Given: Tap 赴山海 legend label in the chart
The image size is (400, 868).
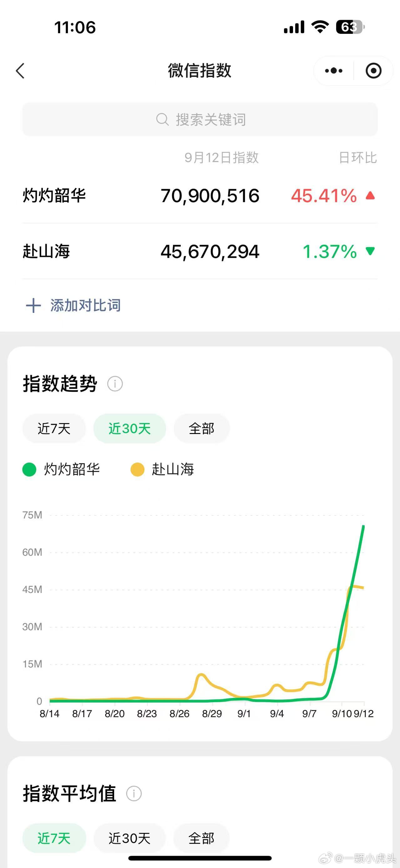Looking at the screenshot, I should coord(173,469).
